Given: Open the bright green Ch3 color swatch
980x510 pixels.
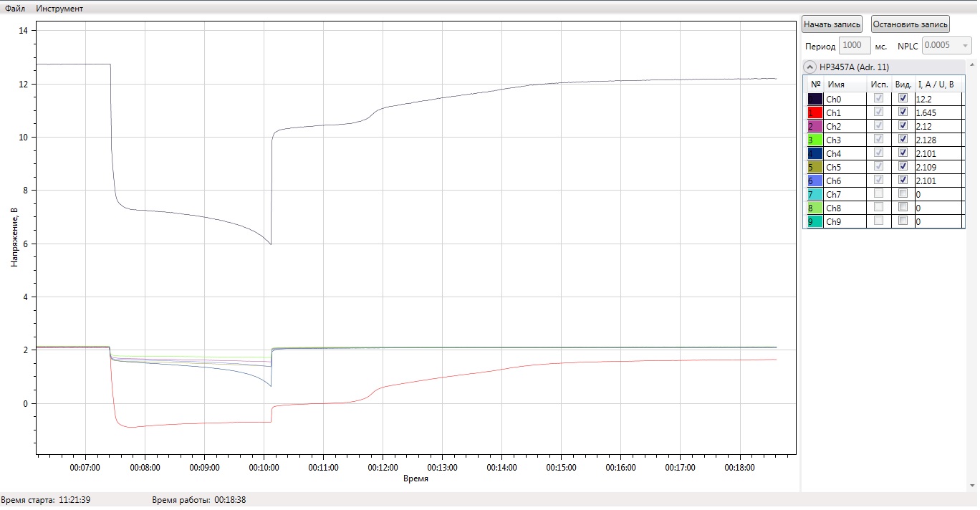Looking at the screenshot, I should [x=815, y=140].
